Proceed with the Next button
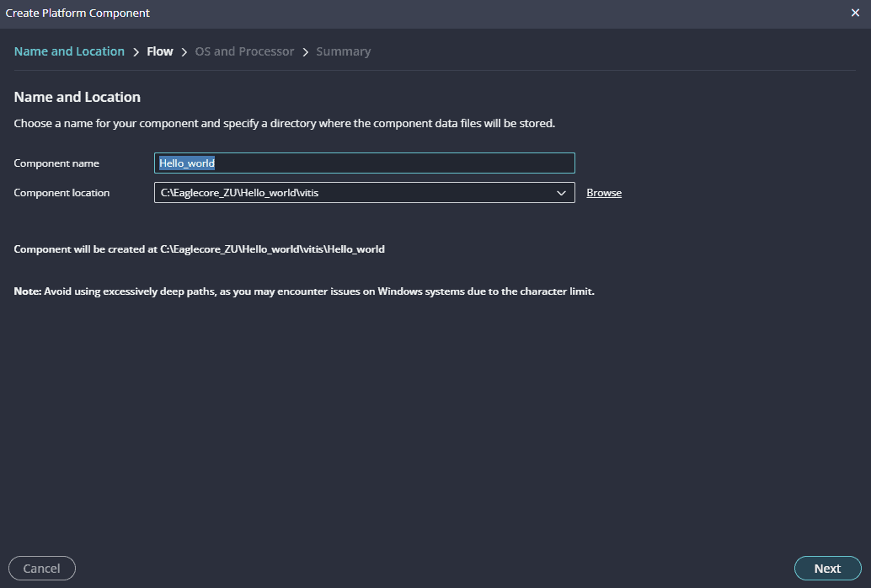This screenshot has height=588, width=871. coord(827,569)
